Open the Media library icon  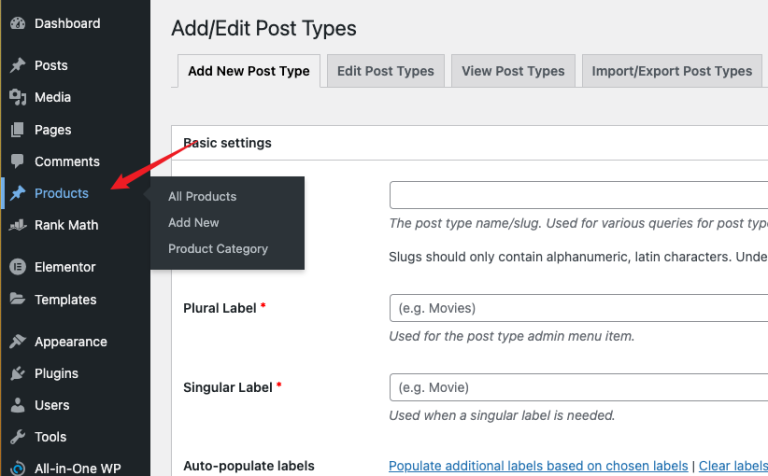coord(17,98)
